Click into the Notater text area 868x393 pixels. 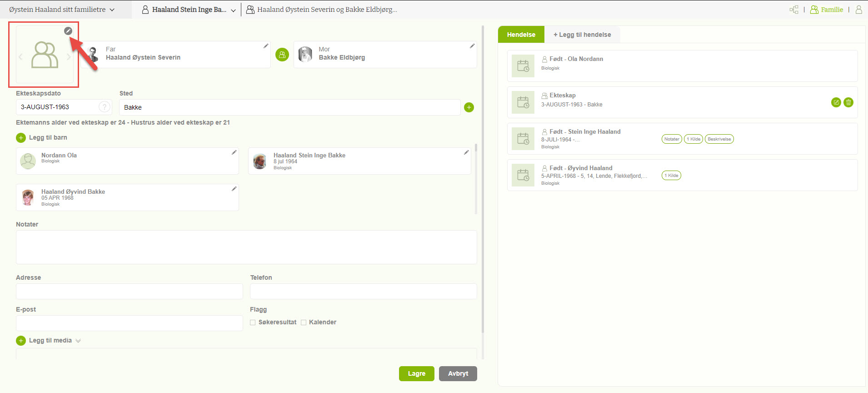246,247
